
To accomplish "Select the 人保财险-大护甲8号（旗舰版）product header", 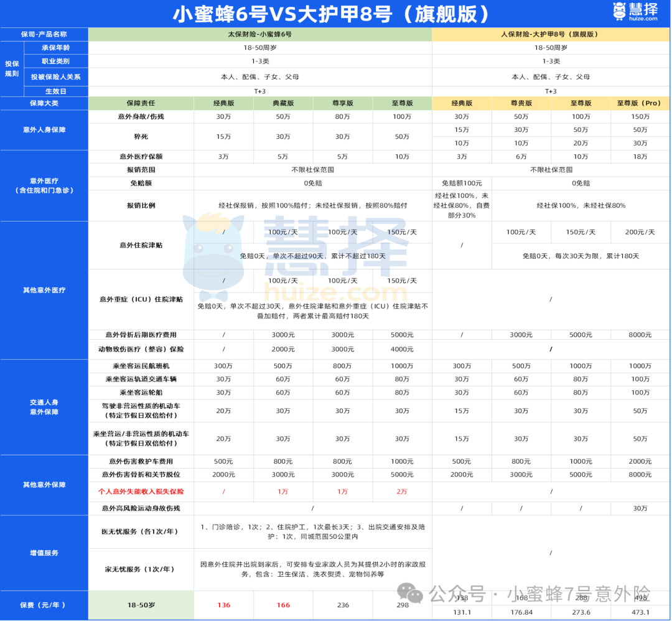I will click(550, 34).
